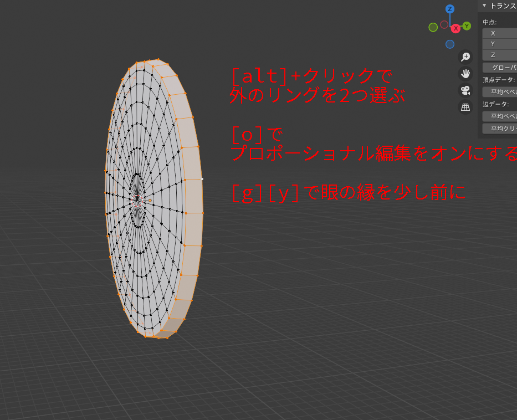This screenshot has width=517, height=420.
Task: Click the Y axis on the navigation gizmo
Action: (x=466, y=26)
